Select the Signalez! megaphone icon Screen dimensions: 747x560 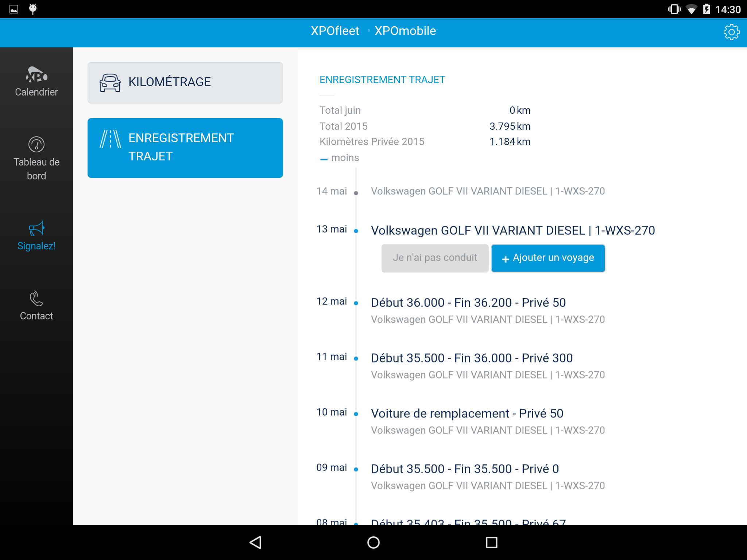point(36,229)
